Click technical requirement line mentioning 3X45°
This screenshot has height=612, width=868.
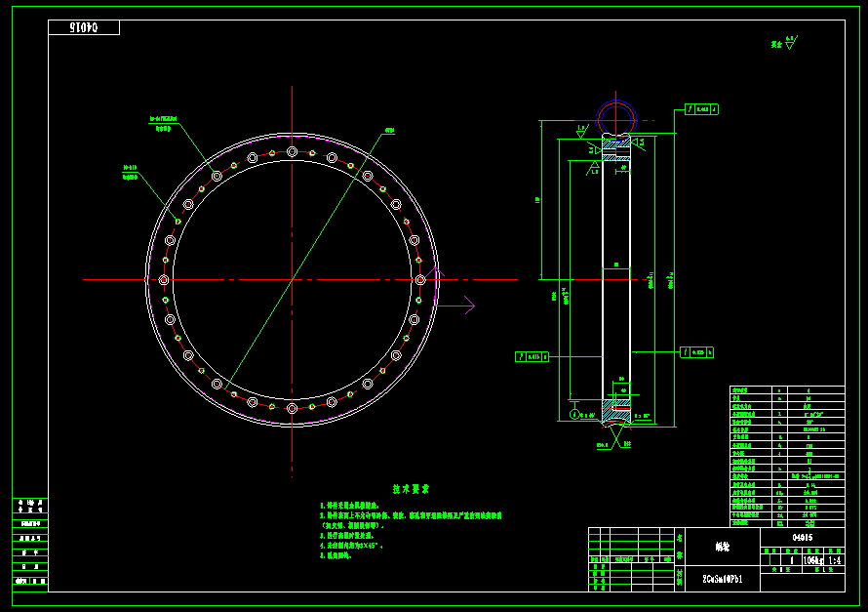(351, 546)
